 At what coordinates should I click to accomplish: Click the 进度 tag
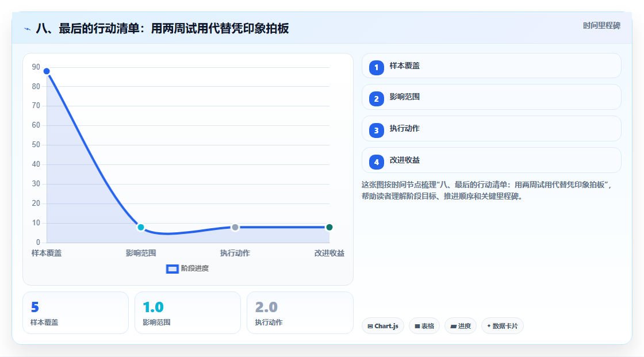[x=461, y=326]
